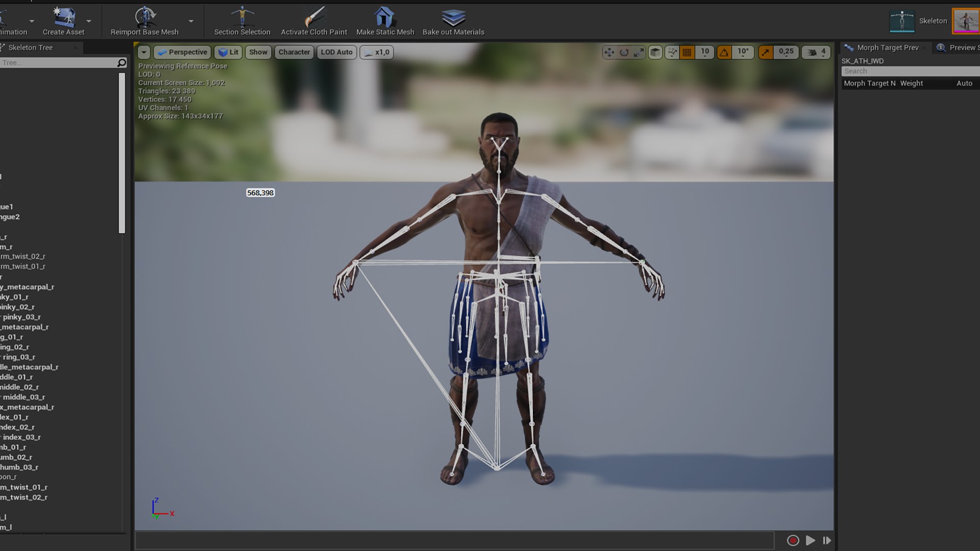Switch to Skeleton editor mode icon
980x551 pixels.
point(902,21)
